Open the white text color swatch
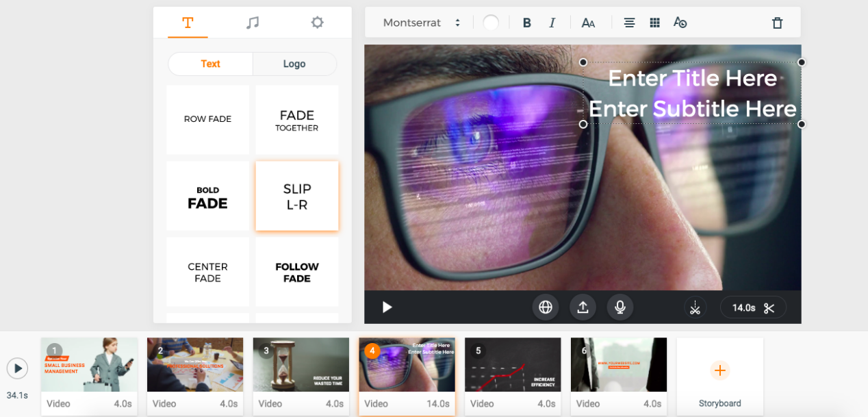The image size is (868, 417). click(x=491, y=23)
